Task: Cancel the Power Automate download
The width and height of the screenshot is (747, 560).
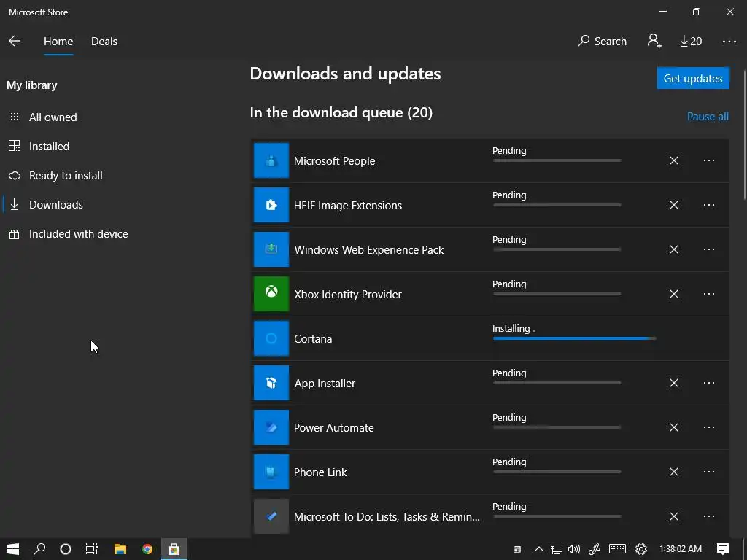Action: 673,427
